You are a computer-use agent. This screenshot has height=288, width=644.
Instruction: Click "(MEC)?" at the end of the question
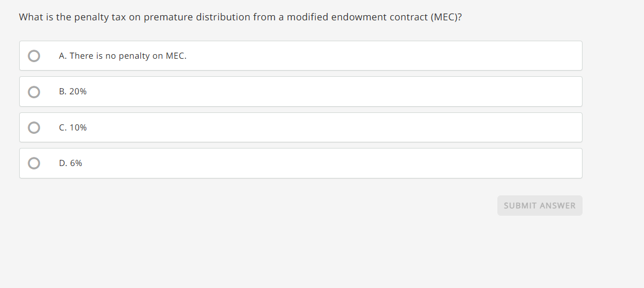(446, 17)
